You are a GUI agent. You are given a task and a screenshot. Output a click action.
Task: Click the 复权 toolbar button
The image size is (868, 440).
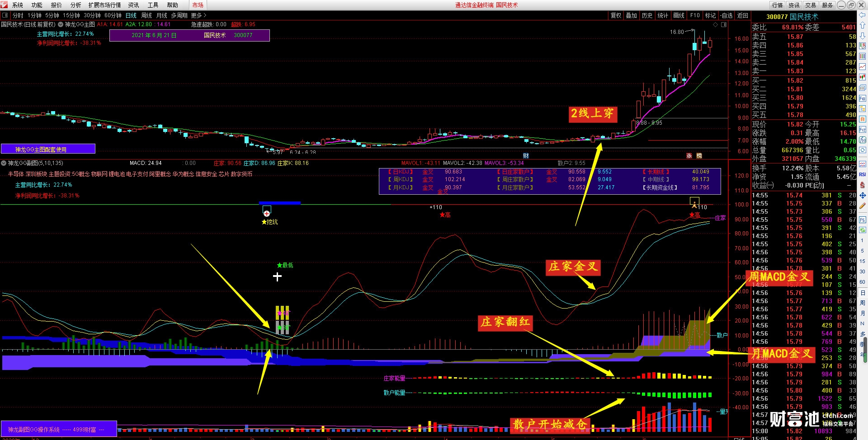click(616, 15)
